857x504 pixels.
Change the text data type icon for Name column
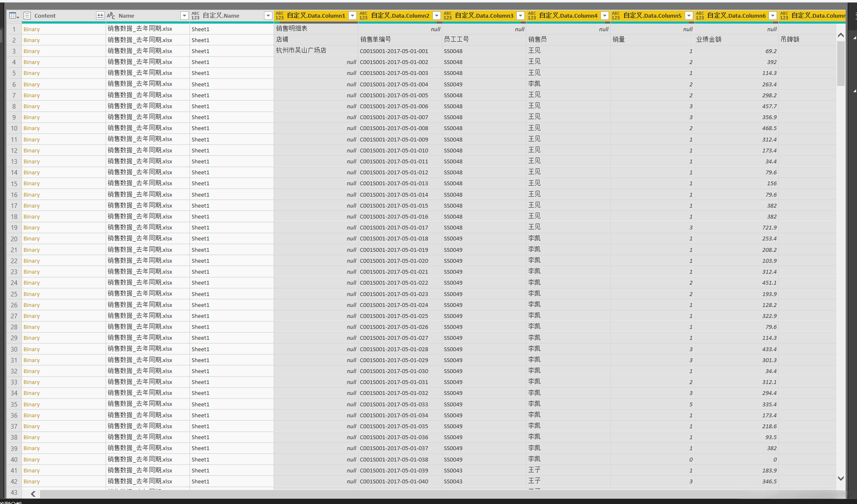coord(111,16)
